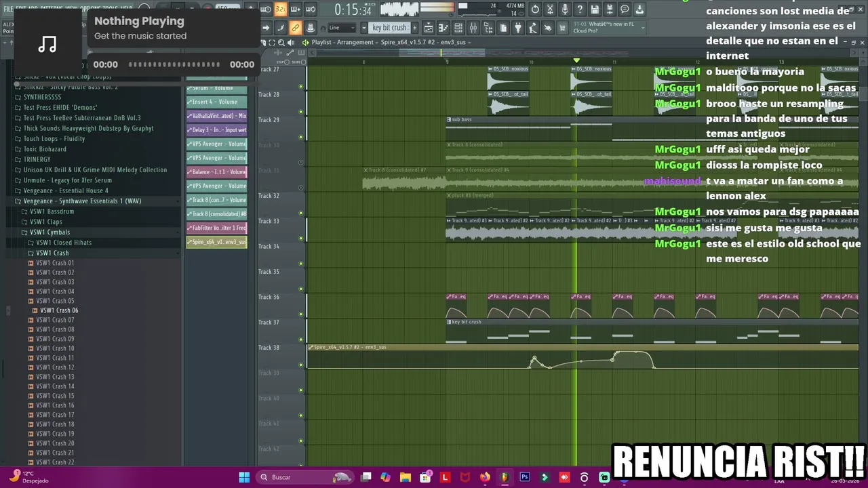Screen dimensions: 868x488
Task: Open the shopping cart content library icon
Action: point(562,28)
